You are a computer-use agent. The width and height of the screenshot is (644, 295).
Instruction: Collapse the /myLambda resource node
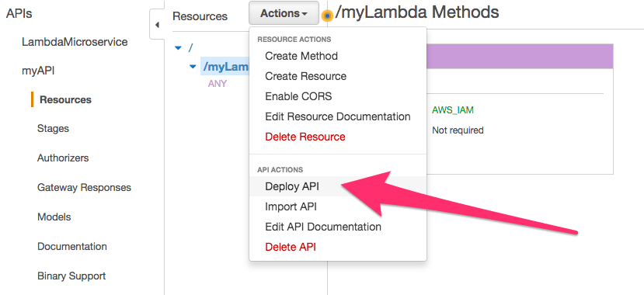[x=193, y=66]
